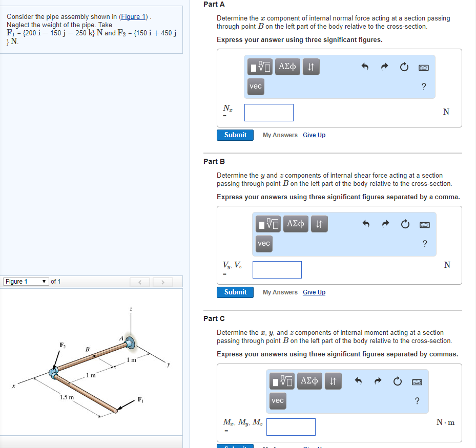The width and height of the screenshot is (476, 448).
Task: Click the vec icon in Part C toolbar
Action: click(277, 401)
